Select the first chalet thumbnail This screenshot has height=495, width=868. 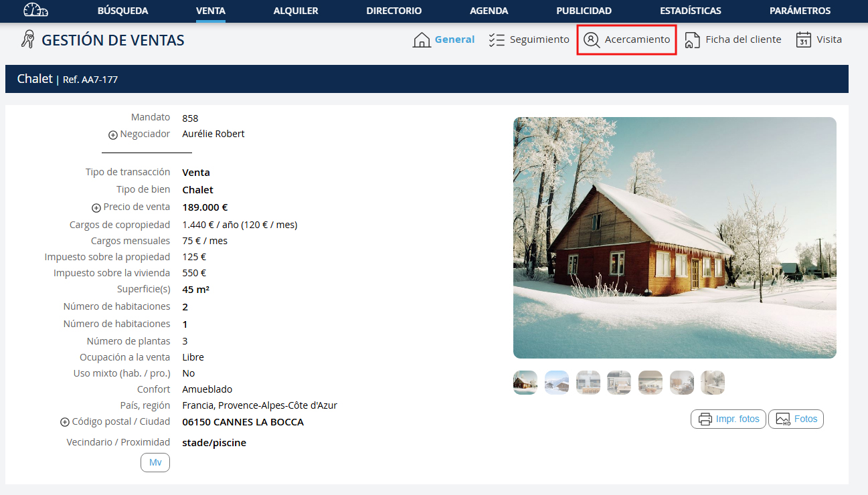(525, 383)
